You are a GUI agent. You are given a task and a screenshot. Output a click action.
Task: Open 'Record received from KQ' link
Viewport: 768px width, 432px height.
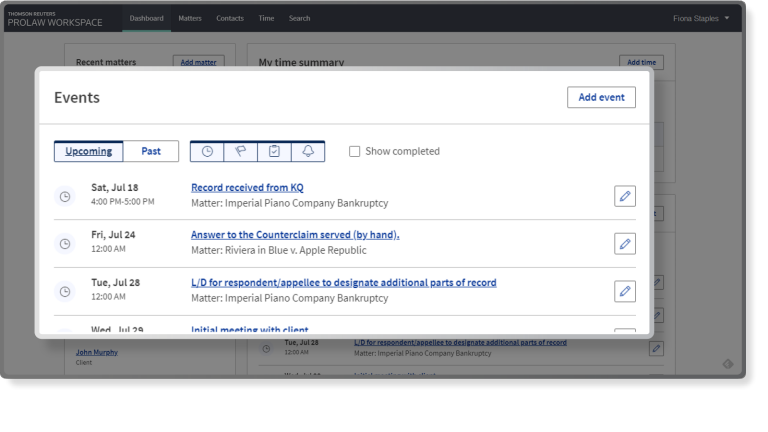click(x=247, y=187)
